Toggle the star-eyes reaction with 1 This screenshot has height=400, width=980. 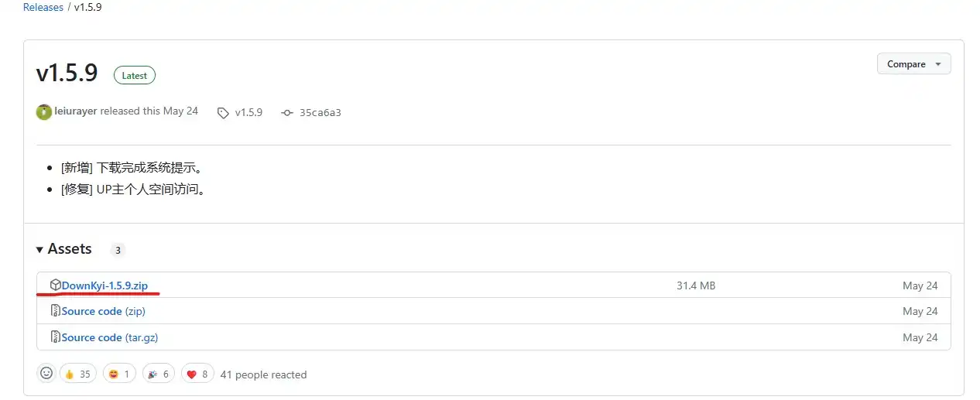tap(118, 374)
